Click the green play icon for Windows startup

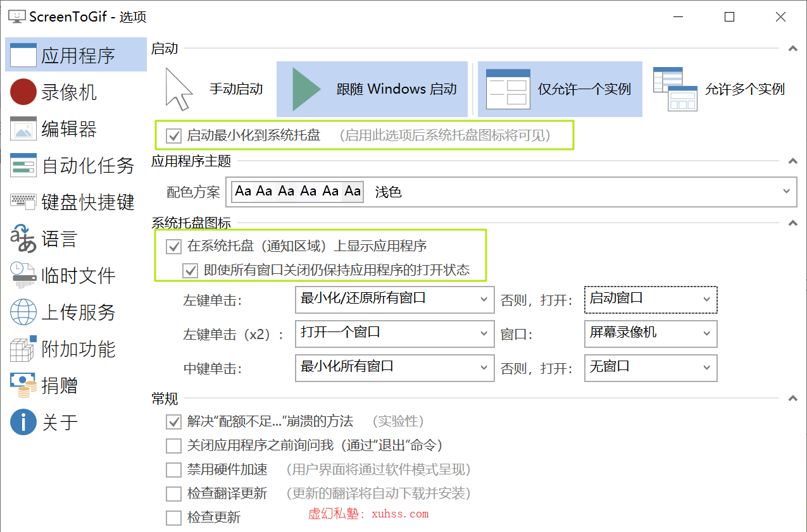click(x=307, y=89)
